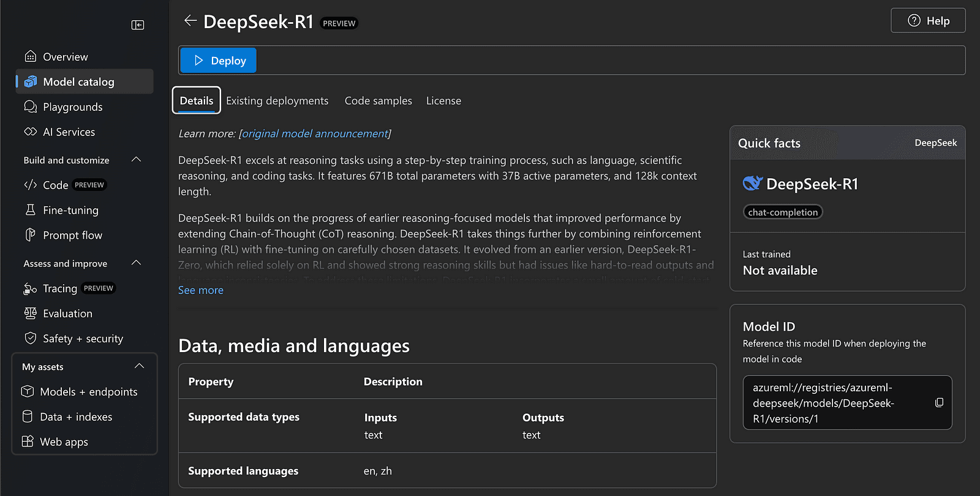Viewport: 980px width, 496px height.
Task: Click the PREVIEW badge next to Code
Action: point(89,185)
